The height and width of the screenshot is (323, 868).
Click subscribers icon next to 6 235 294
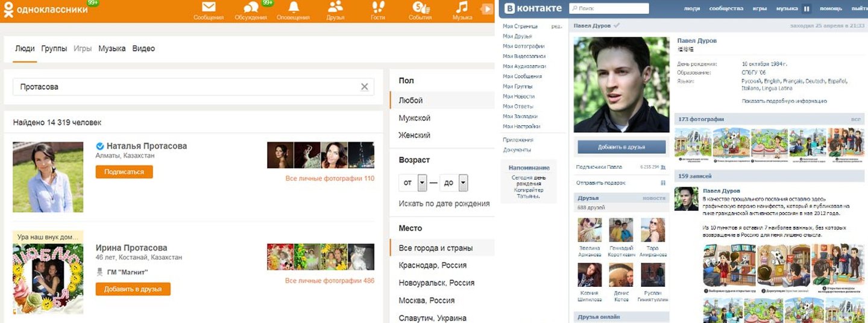tap(663, 167)
